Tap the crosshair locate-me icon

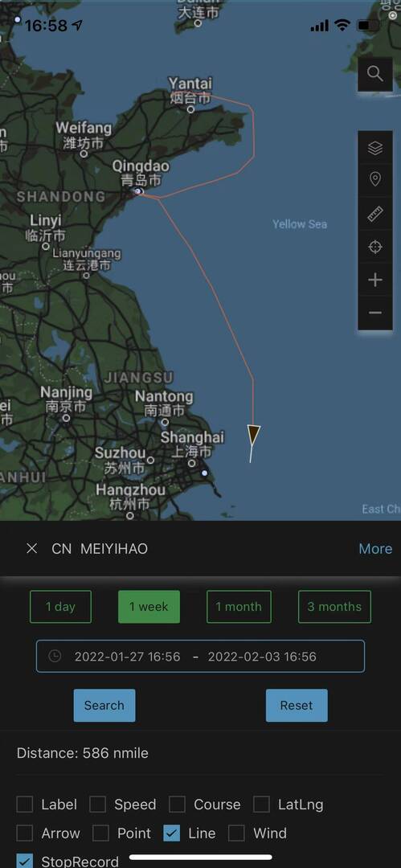(x=375, y=247)
